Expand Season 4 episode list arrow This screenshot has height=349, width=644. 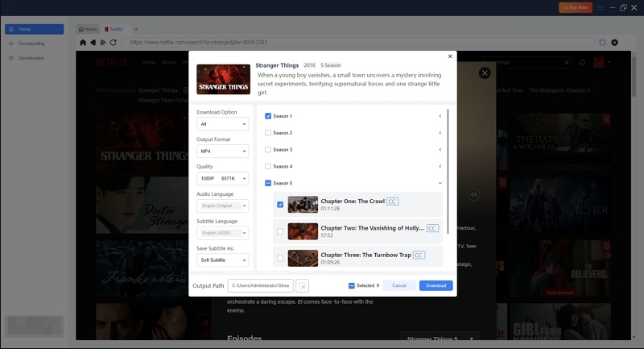tap(440, 167)
